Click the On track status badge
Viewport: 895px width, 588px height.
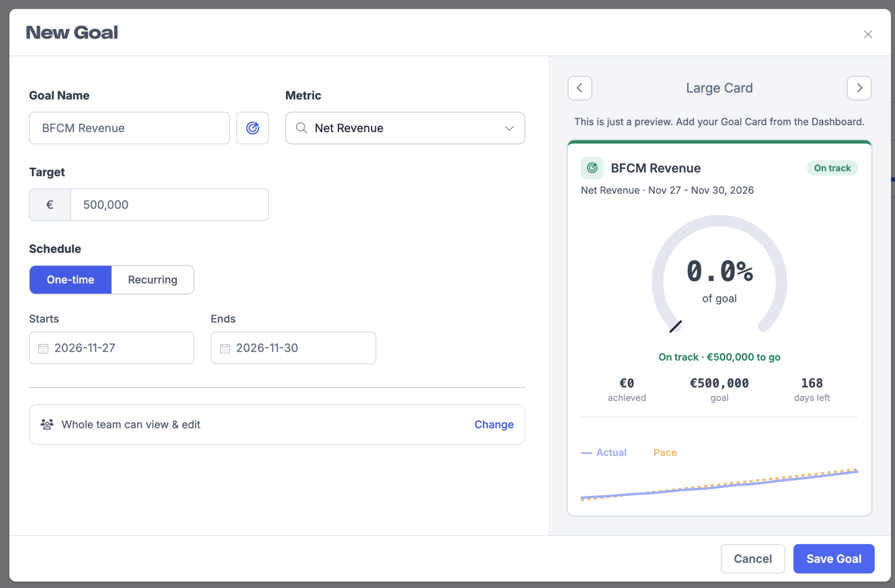(x=832, y=168)
